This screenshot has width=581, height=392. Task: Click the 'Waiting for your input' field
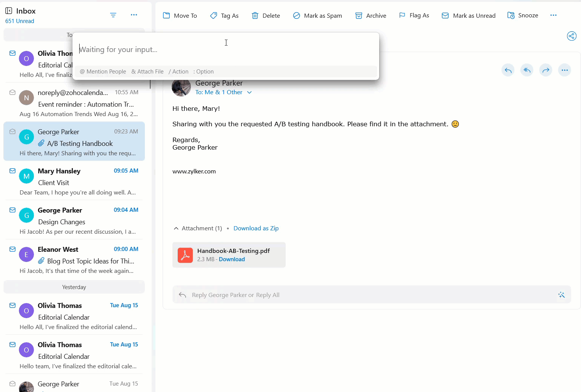point(226,49)
